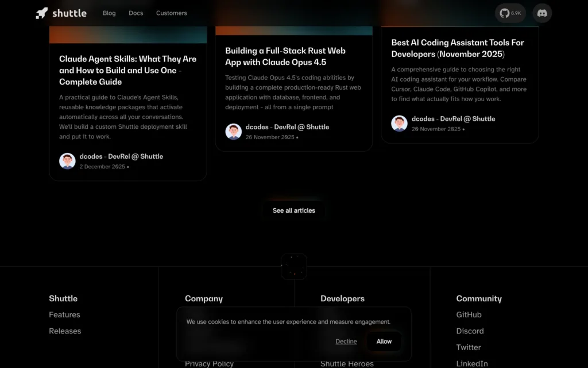Viewport: 588px width, 368px height.
Task: Open the Shuttle Heroes footer link
Action: 347,363
